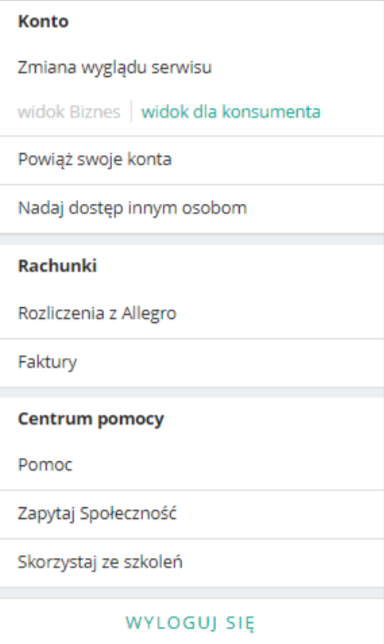Grant access to other people menu item

192,209
